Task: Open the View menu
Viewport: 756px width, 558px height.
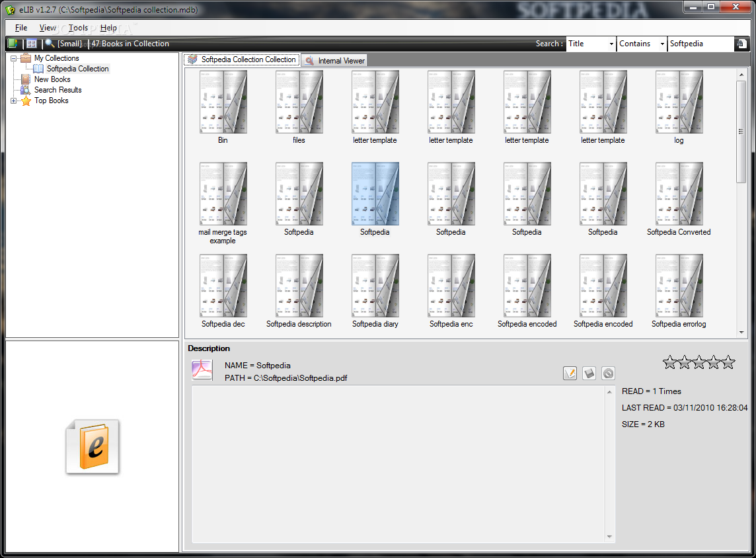Action: pyautogui.click(x=48, y=28)
